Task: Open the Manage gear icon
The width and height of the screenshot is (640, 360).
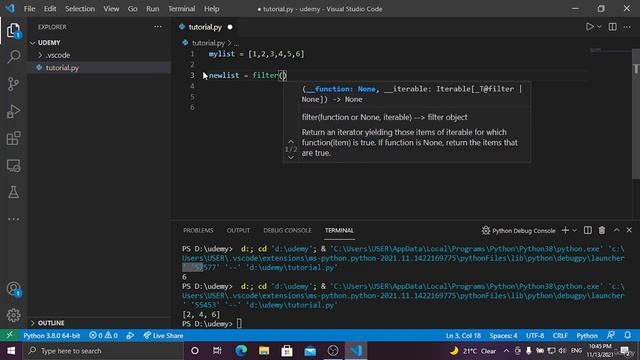Action: [x=13, y=315]
